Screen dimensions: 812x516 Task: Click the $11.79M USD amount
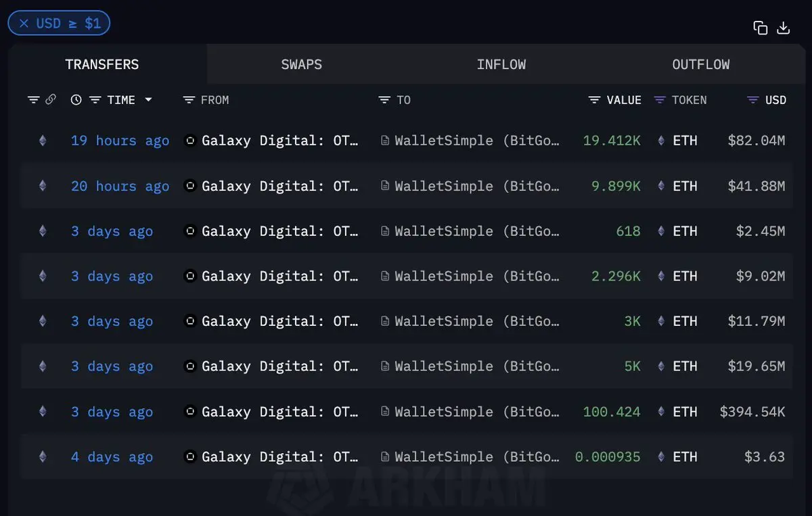757,321
